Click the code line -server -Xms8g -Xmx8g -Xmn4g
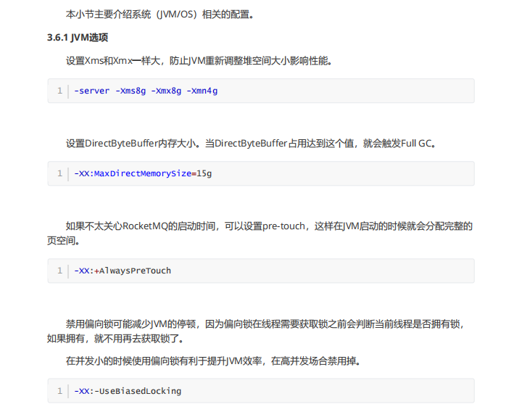 click(146, 91)
